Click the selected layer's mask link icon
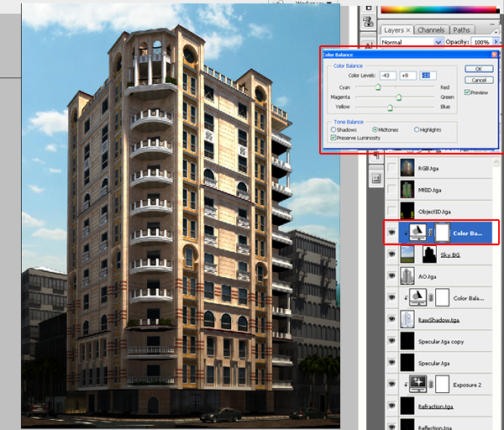This screenshot has height=430, width=504. (431, 233)
